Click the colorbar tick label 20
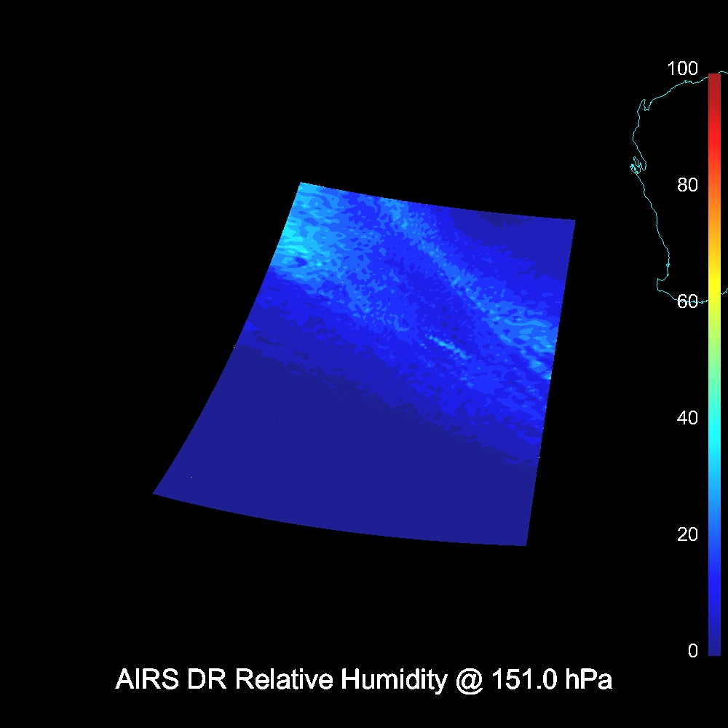Viewport: 728px width, 728px height. click(687, 534)
